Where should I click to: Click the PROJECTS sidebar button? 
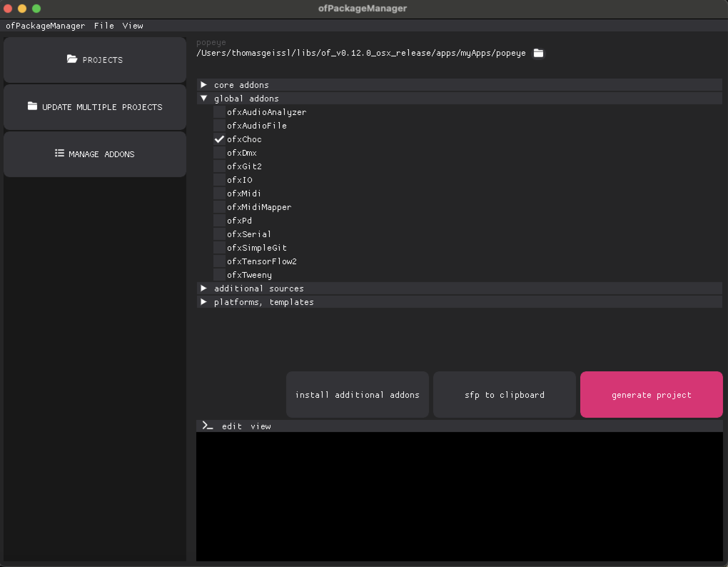point(95,60)
